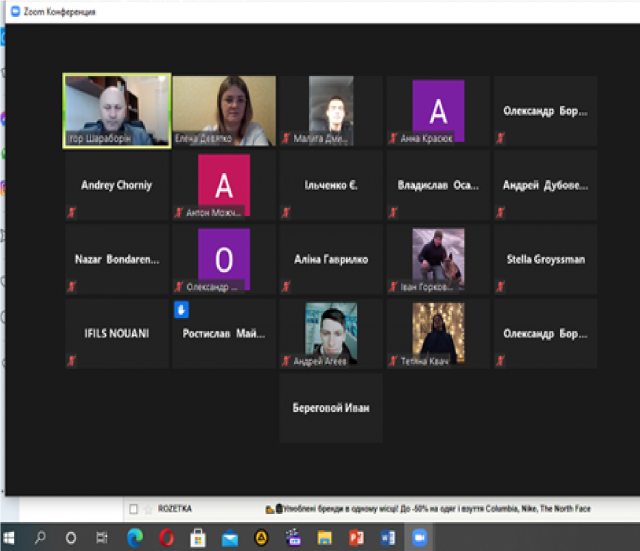This screenshot has width=640, height=551.
Task: Select Малига Дми... video tile
Action: [x=331, y=111]
